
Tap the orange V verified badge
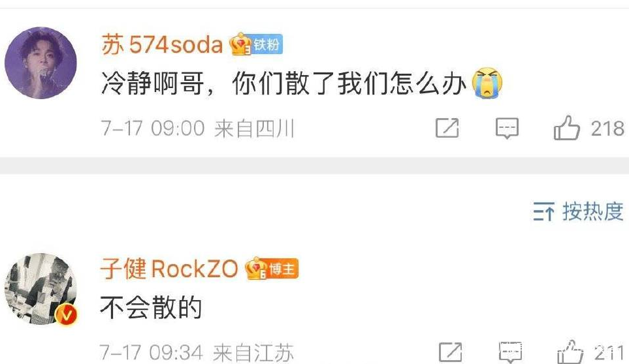click(x=66, y=314)
